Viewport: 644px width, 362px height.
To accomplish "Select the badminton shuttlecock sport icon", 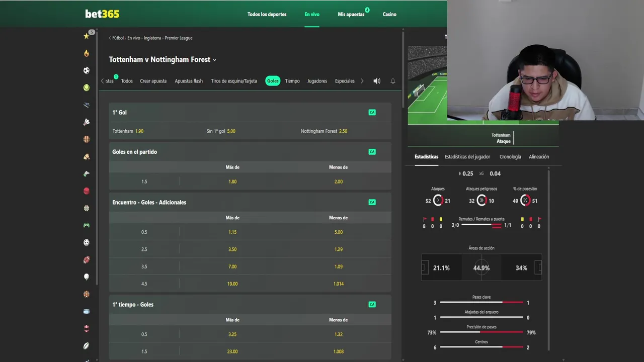I will pos(87,122).
